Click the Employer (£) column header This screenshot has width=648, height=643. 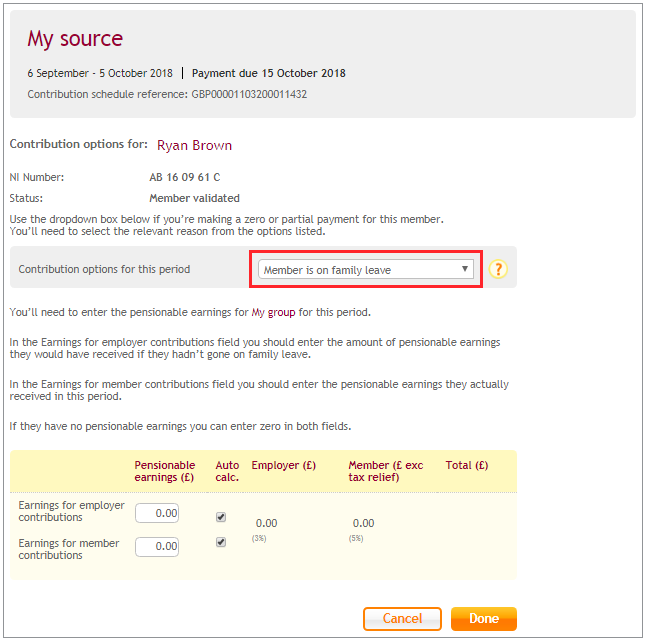284,465
